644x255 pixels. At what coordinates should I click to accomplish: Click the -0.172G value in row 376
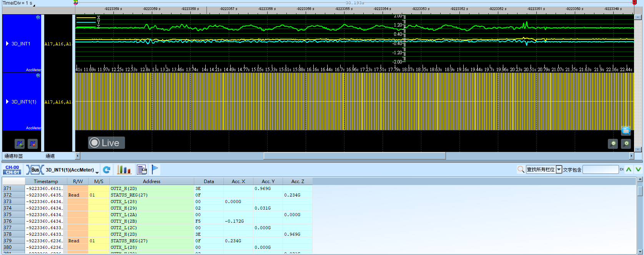(234, 221)
